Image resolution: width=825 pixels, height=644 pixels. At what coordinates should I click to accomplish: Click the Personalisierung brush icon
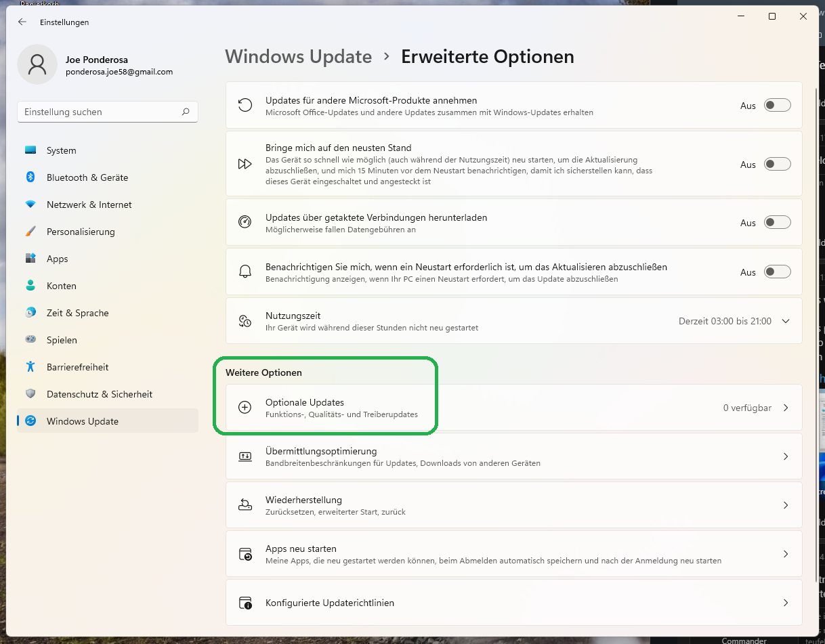click(30, 232)
